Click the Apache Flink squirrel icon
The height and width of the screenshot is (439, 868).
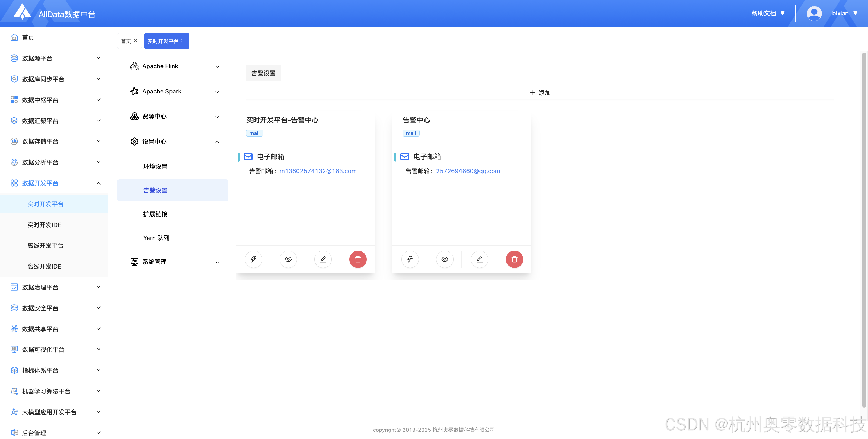click(x=135, y=66)
